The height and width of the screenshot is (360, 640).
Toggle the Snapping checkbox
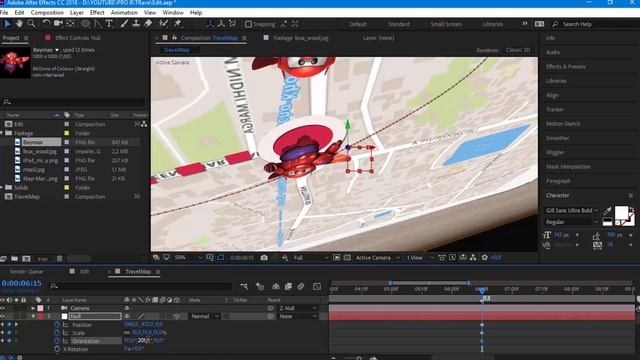[248, 24]
